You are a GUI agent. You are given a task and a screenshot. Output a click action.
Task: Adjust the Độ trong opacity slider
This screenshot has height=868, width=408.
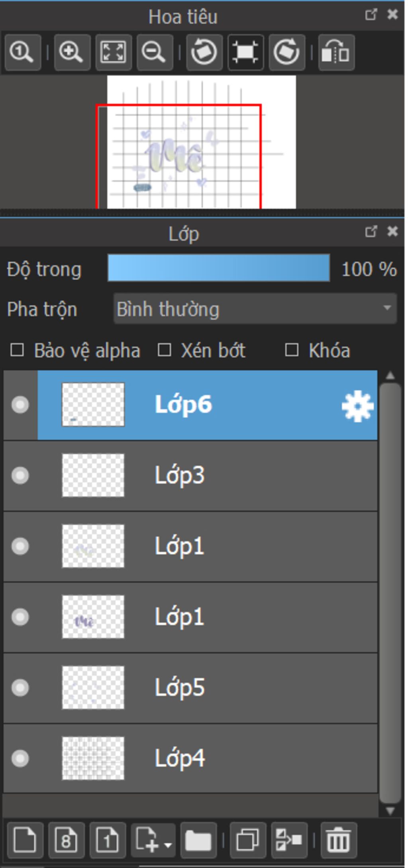click(218, 268)
